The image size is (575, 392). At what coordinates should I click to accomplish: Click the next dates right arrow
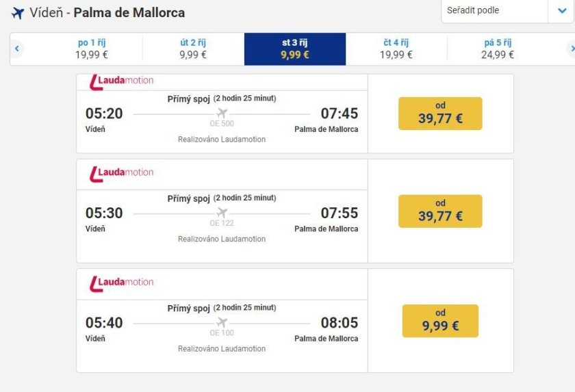click(571, 49)
